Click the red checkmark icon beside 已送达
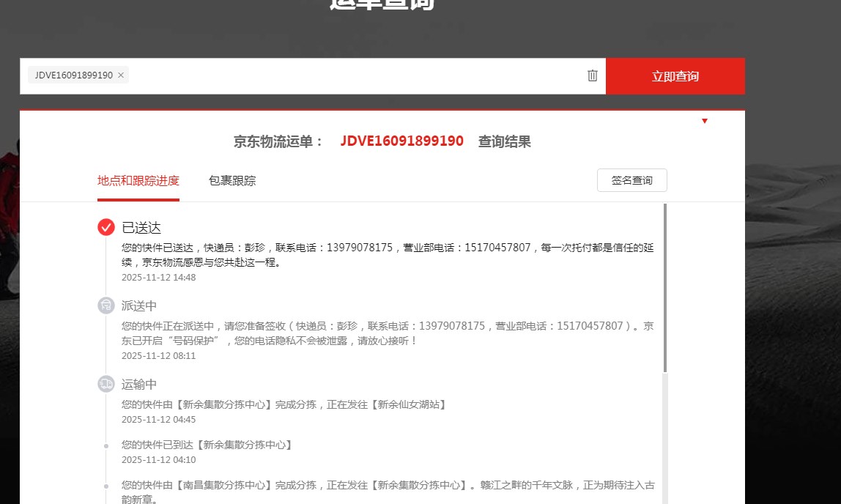This screenshot has height=504, width=841. 106,227
